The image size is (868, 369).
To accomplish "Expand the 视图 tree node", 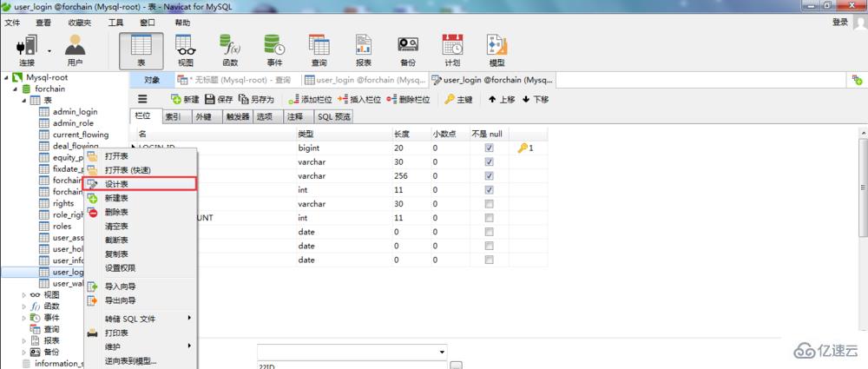I will (x=23, y=294).
